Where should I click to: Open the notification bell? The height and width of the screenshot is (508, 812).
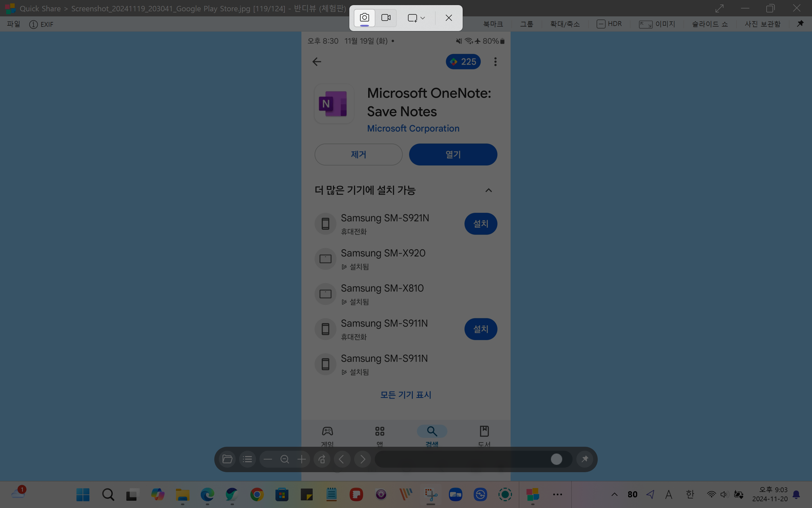coord(796,494)
